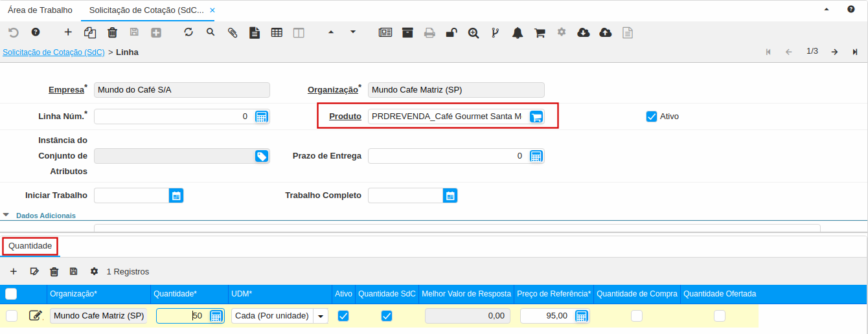Click the padlock private record icon
The width and height of the screenshot is (868, 334).
(451, 32)
